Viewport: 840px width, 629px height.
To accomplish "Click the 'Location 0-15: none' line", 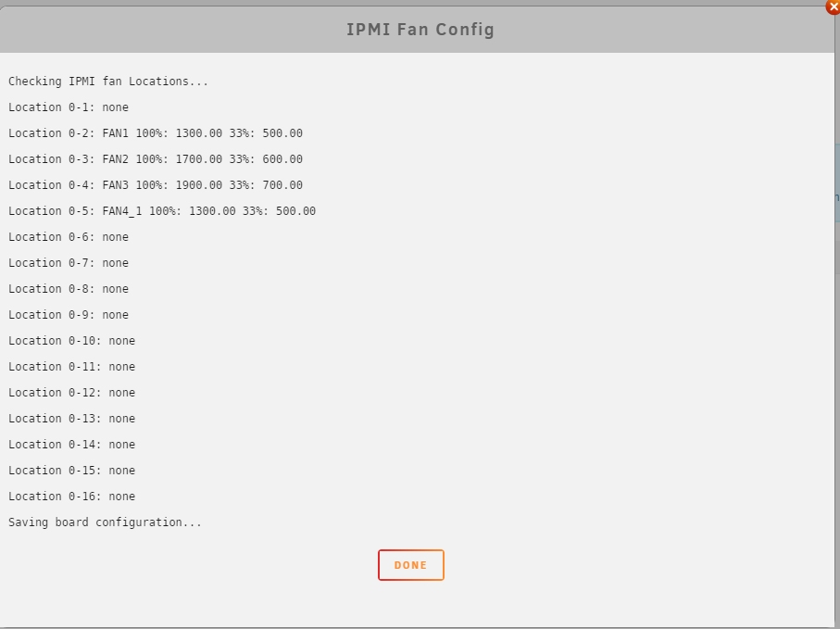I will [72, 471].
